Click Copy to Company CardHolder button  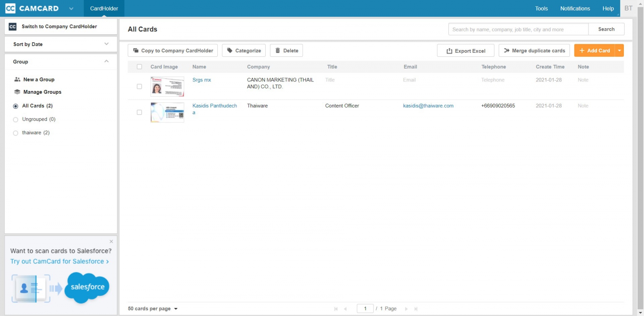pos(173,51)
